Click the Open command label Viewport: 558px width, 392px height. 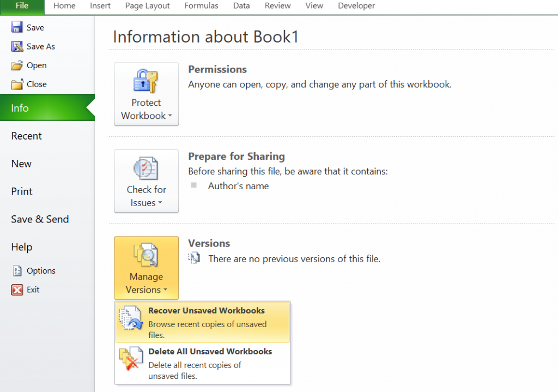(37, 65)
